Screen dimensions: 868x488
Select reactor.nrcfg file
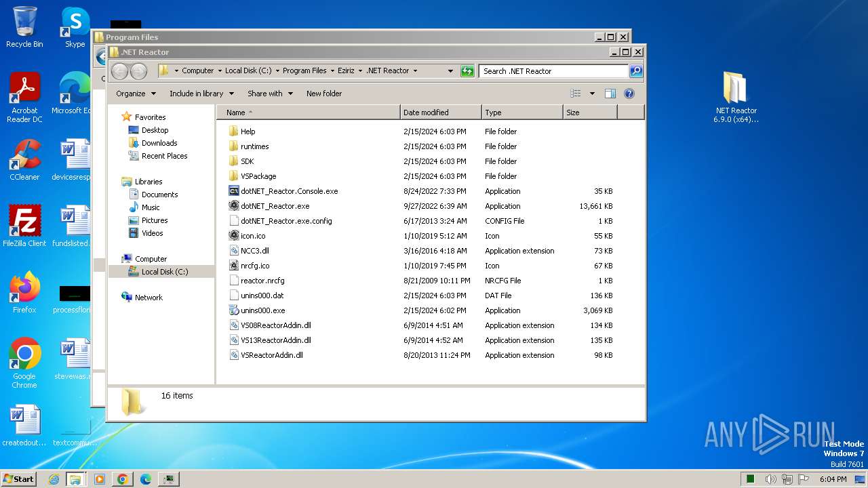[262, 281]
